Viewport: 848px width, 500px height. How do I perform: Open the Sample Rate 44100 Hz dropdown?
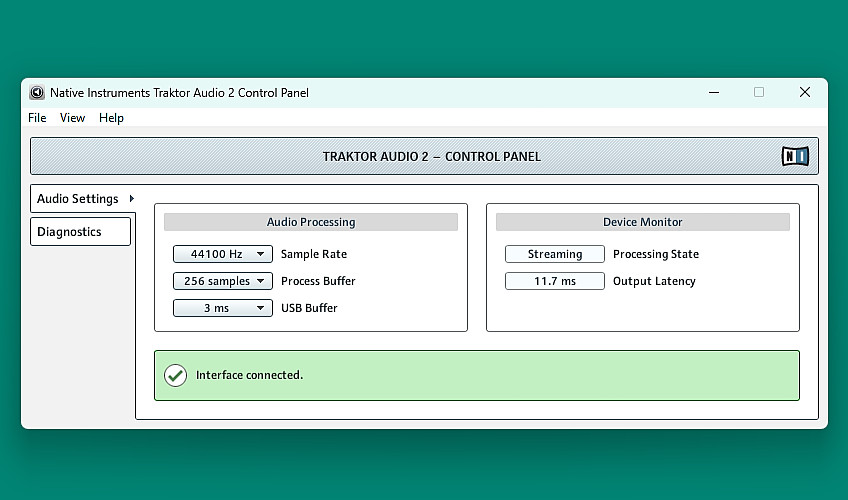click(x=223, y=254)
